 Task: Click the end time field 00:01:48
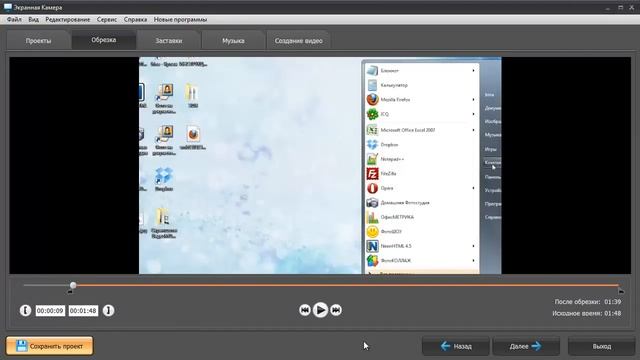(83, 311)
